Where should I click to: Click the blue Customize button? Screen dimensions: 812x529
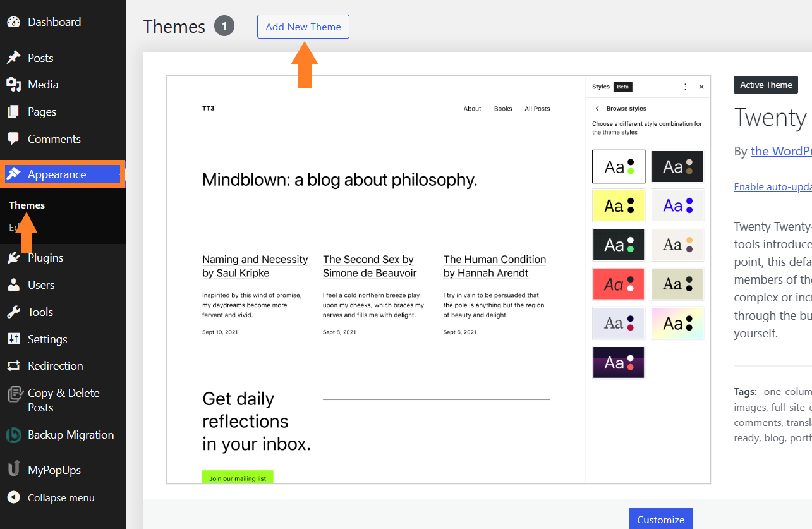pos(661,519)
